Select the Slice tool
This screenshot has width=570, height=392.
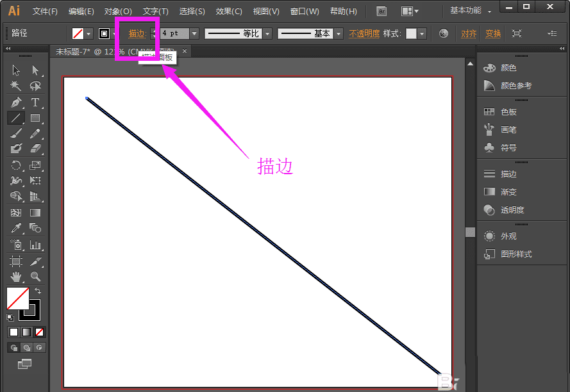35,261
